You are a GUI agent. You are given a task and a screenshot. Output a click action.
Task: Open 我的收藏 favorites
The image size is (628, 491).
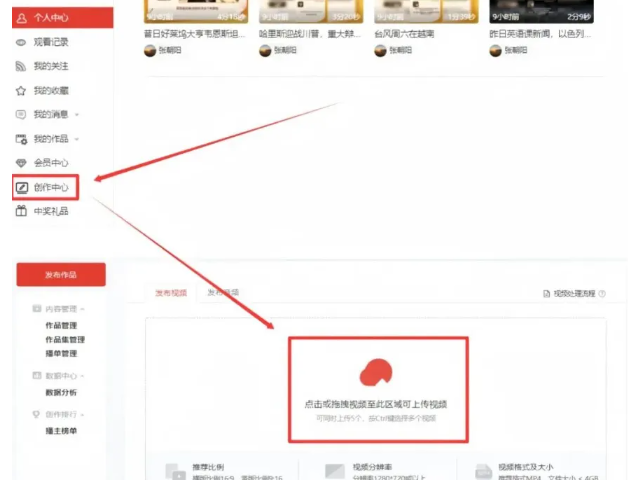pyautogui.click(x=51, y=91)
